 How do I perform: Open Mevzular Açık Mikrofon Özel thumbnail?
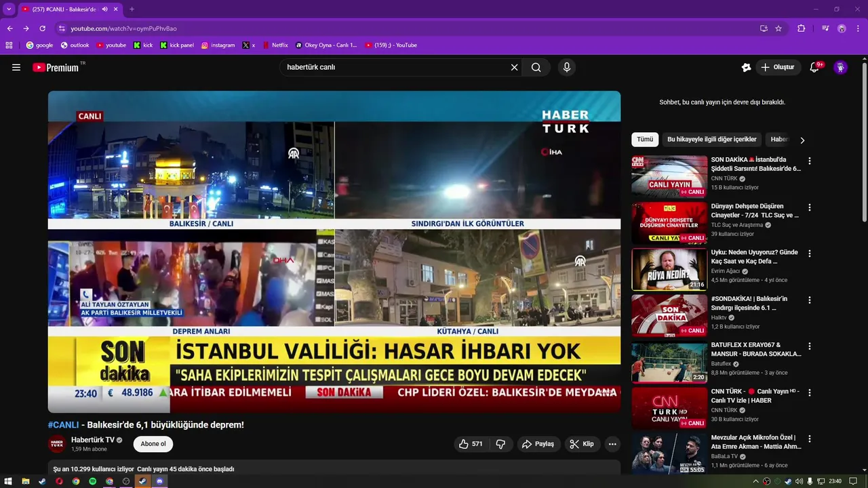669,454
